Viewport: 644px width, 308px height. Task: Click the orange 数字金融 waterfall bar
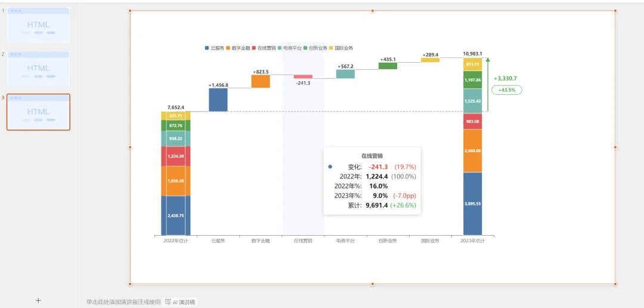261,81
